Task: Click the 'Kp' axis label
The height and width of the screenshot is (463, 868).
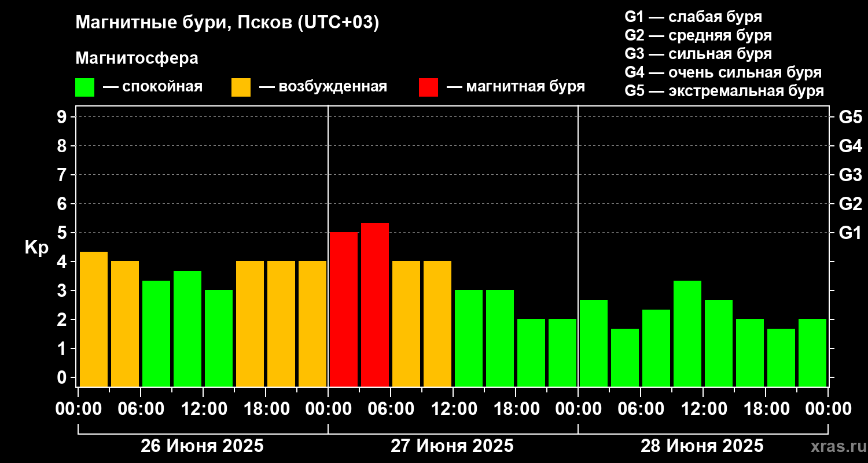Action: click(36, 248)
